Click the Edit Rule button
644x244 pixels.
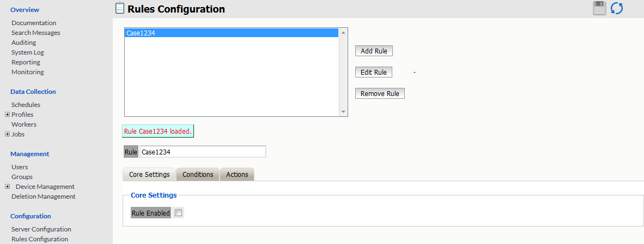pos(374,73)
